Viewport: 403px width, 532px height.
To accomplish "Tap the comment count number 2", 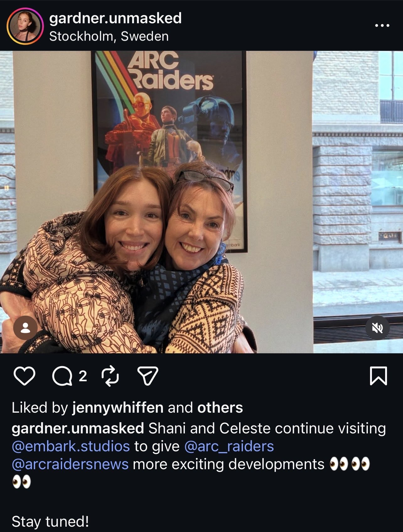I will pyautogui.click(x=83, y=376).
